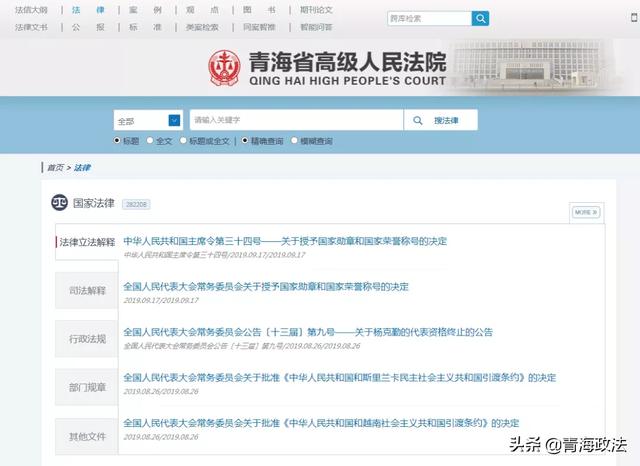Open the 标准 navigation item
Image resolution: width=640 pixels, height=466 pixels.
(145, 27)
